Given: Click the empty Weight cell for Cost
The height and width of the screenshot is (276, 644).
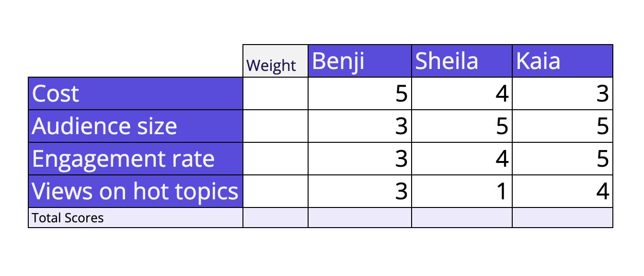Looking at the screenshot, I should pyautogui.click(x=275, y=93).
